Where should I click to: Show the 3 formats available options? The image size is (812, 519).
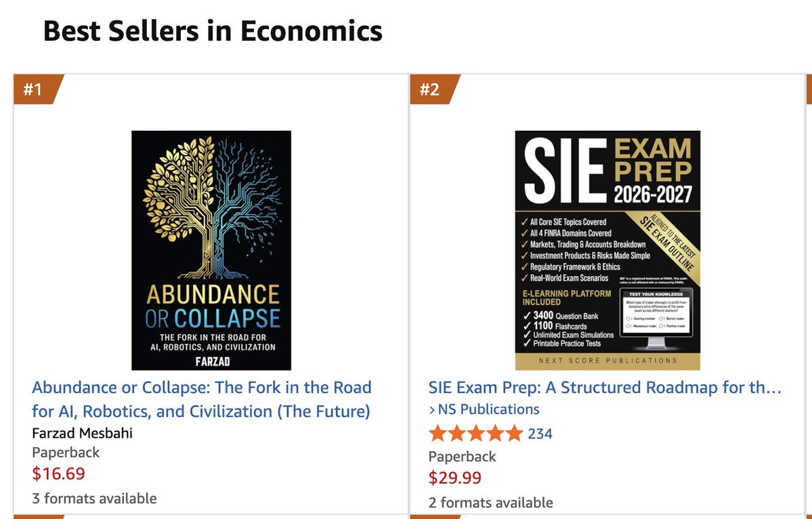pos(94,498)
